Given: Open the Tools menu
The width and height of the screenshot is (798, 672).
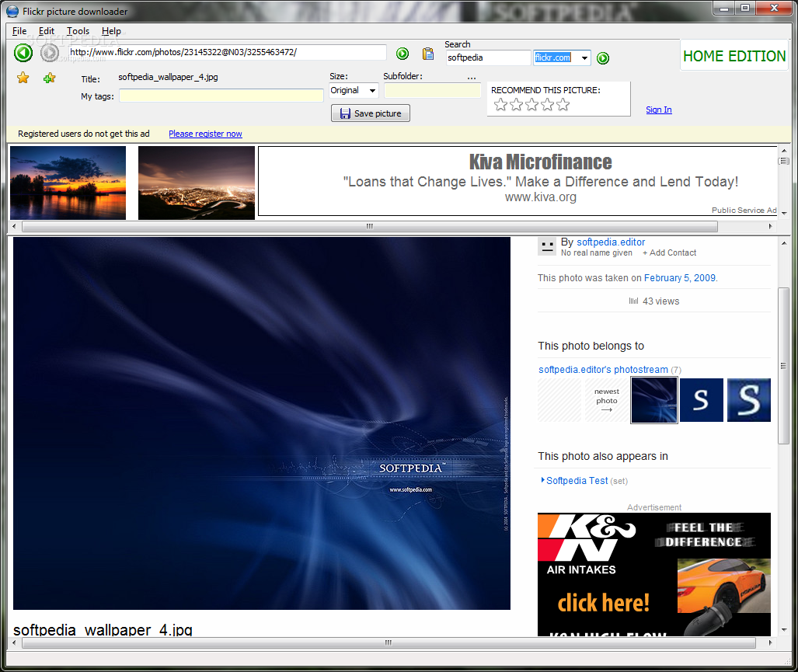Looking at the screenshot, I should [x=78, y=31].
